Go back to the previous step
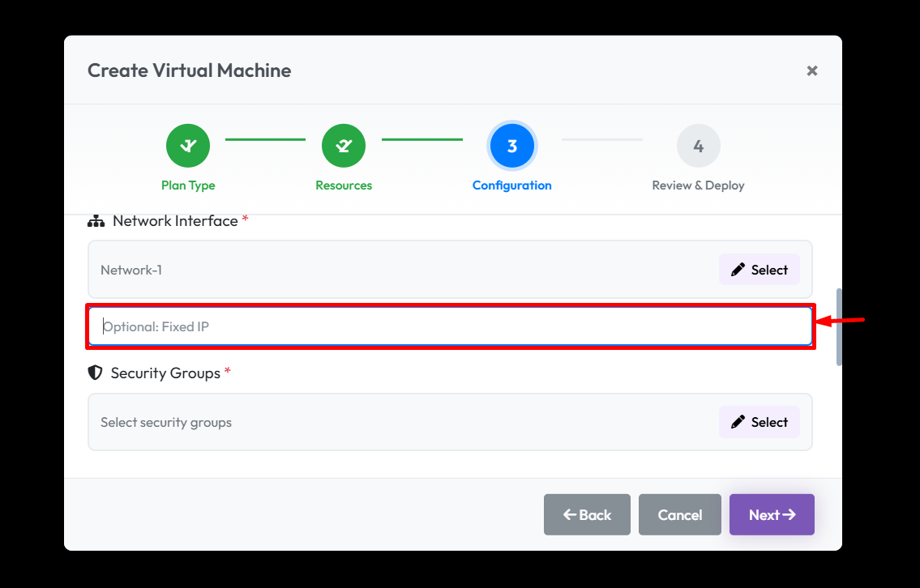920x588 pixels. coord(587,515)
